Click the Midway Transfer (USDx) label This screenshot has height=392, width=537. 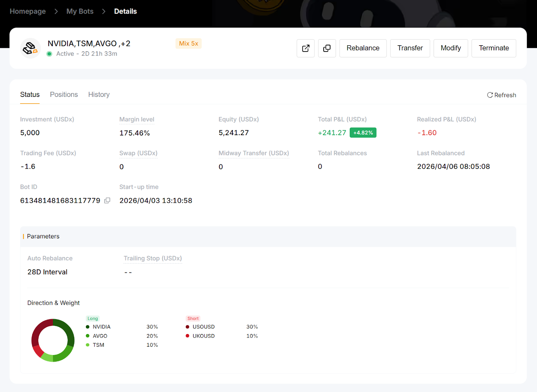click(253, 153)
